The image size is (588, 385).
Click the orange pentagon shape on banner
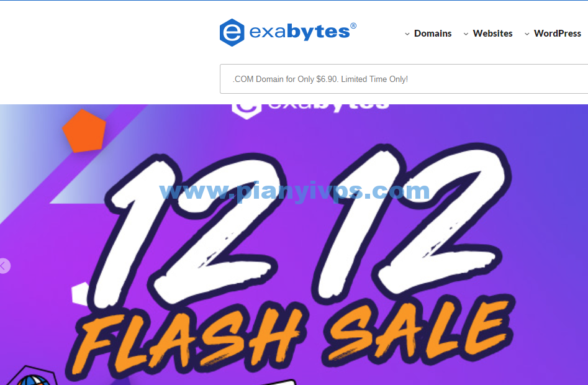(x=84, y=131)
